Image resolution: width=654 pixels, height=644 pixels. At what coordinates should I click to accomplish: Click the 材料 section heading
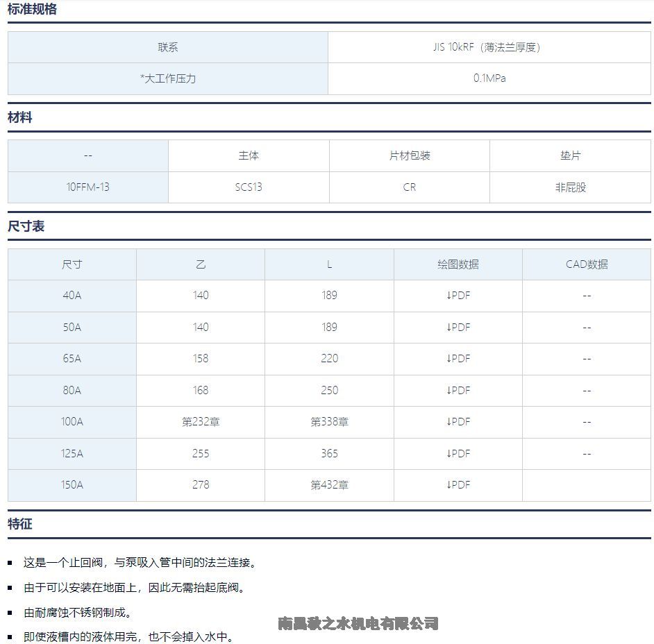pos(20,118)
